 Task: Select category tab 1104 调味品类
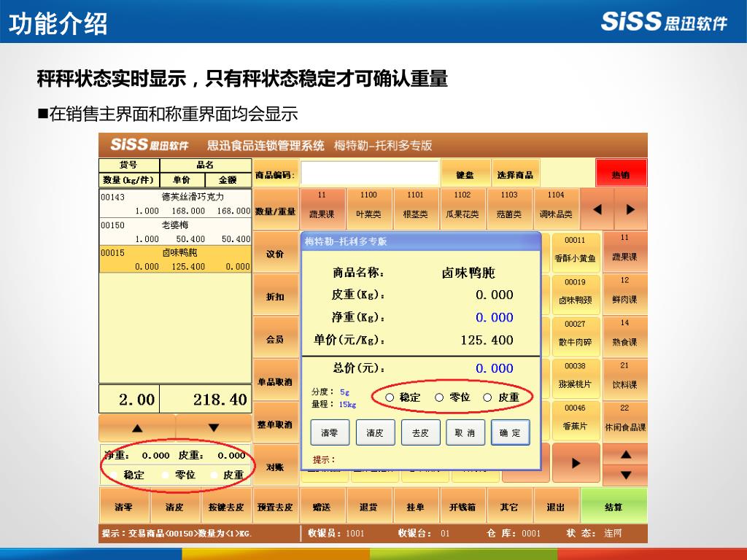(555, 209)
